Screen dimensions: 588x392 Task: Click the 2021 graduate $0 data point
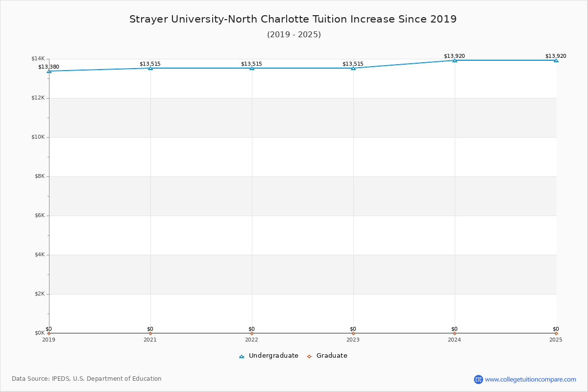coord(150,333)
